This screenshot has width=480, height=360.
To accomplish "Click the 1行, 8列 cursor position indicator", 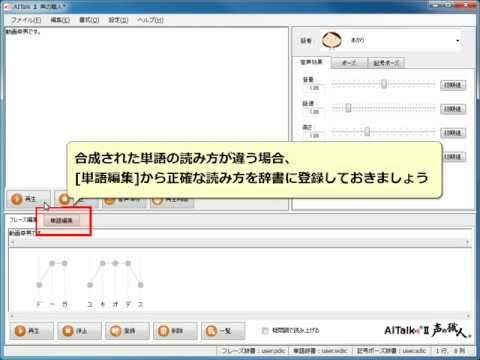I will pyautogui.click(x=450, y=351).
